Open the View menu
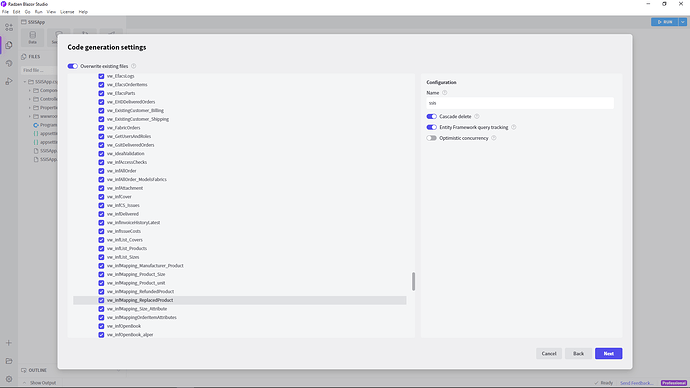 [x=51, y=12]
